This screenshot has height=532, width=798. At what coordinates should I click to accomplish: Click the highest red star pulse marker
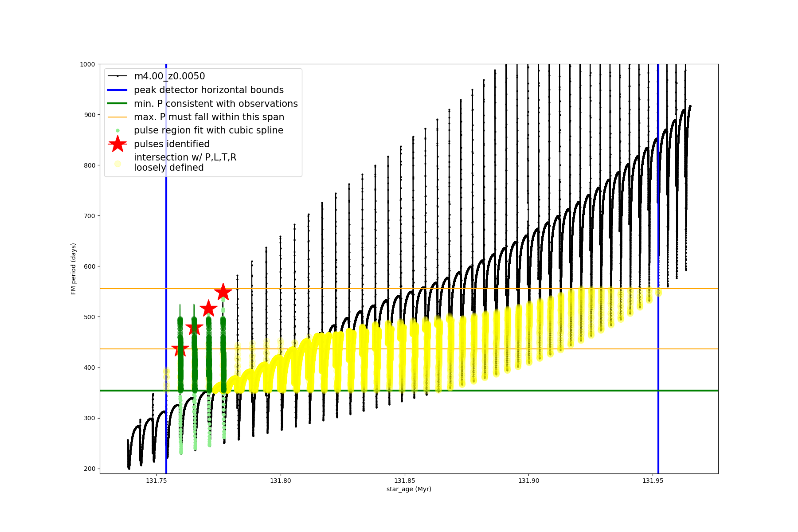223,292
